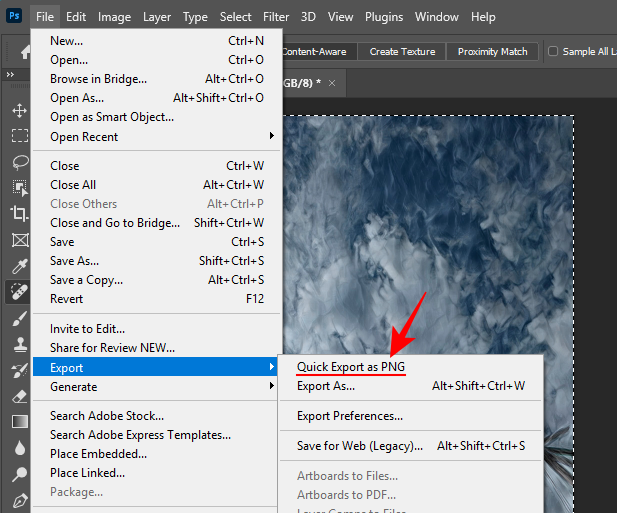Open the Edit menu

[76, 17]
